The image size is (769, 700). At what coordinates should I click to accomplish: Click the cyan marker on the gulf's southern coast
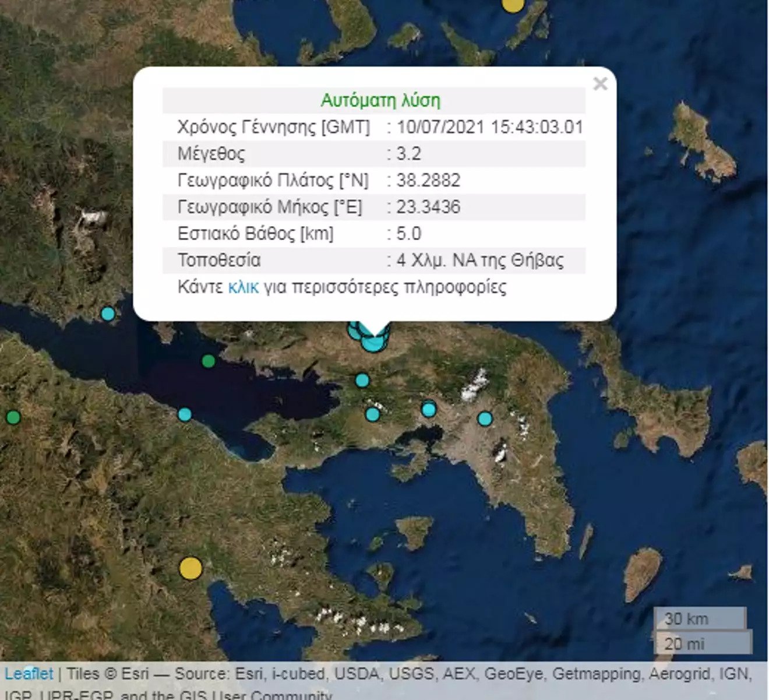(x=185, y=414)
